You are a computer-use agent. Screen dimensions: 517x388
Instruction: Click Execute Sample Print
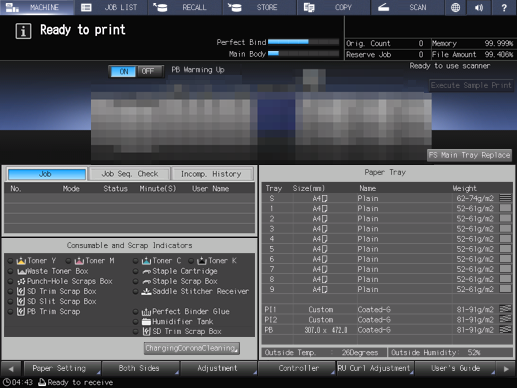click(471, 85)
